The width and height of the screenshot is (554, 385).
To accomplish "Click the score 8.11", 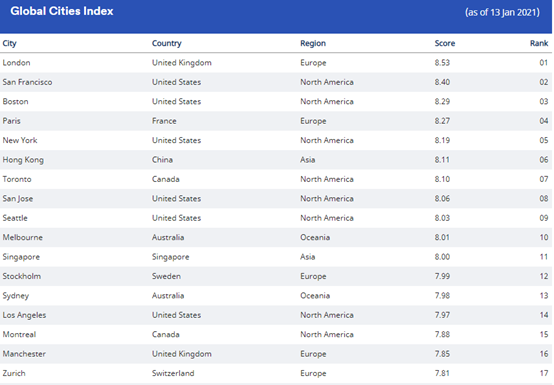I will pos(442,160).
